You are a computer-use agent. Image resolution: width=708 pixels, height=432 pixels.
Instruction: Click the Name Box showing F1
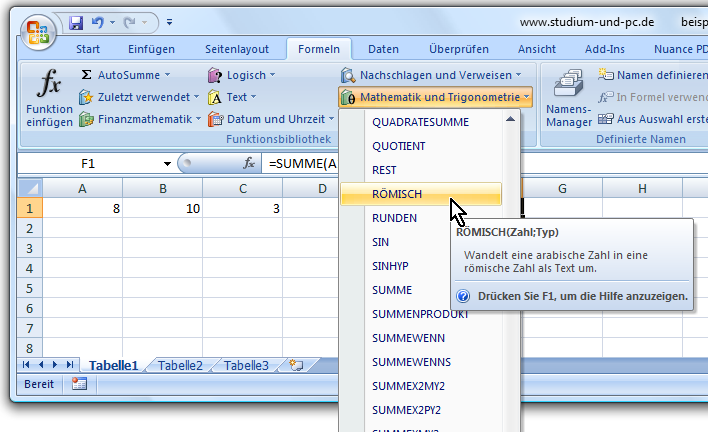click(88, 163)
